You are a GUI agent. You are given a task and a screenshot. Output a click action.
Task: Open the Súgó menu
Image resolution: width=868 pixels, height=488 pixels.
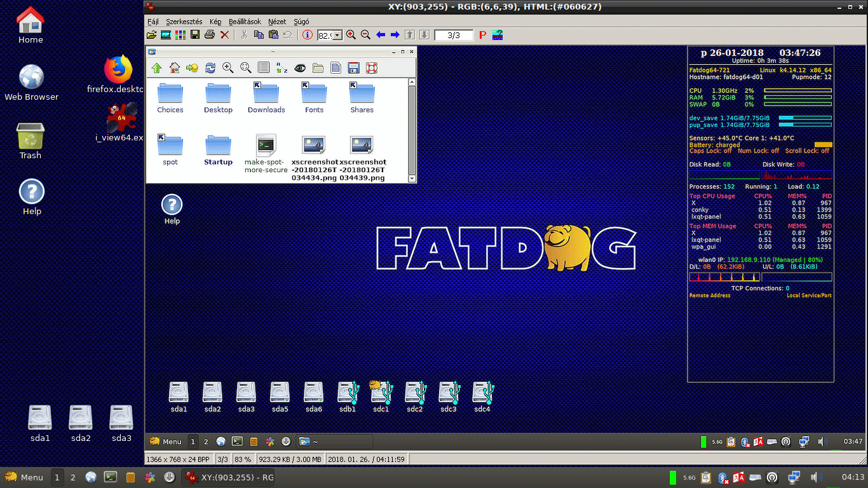301,22
